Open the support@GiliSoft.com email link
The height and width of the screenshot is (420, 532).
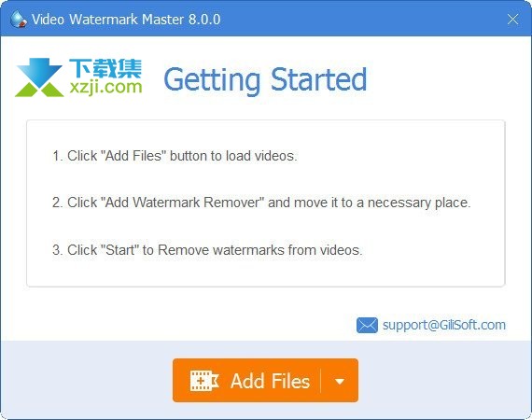click(x=443, y=325)
